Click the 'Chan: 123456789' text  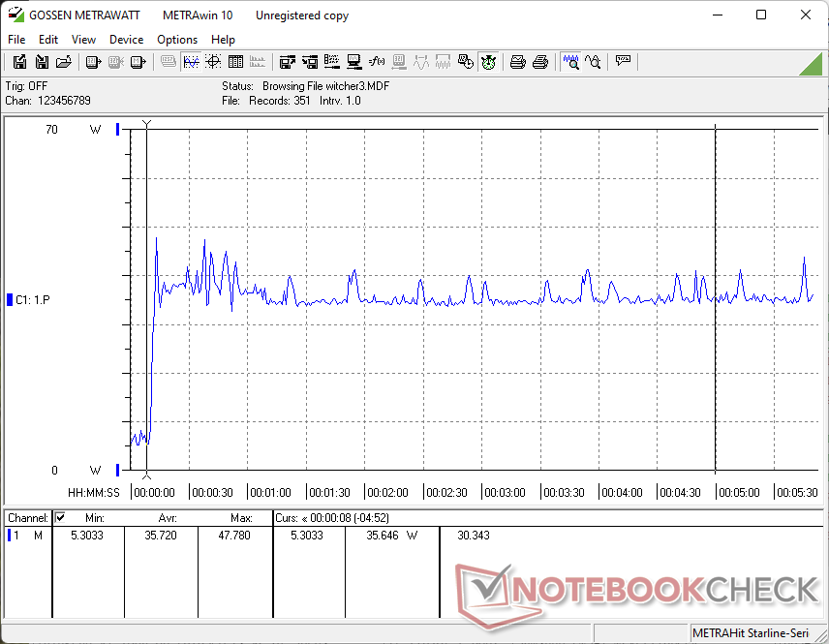tap(48, 101)
